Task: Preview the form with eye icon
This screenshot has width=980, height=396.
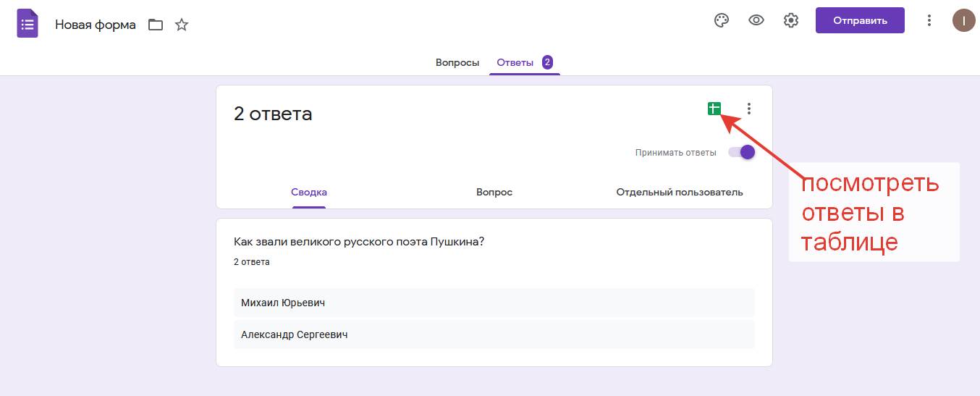Action: (756, 20)
